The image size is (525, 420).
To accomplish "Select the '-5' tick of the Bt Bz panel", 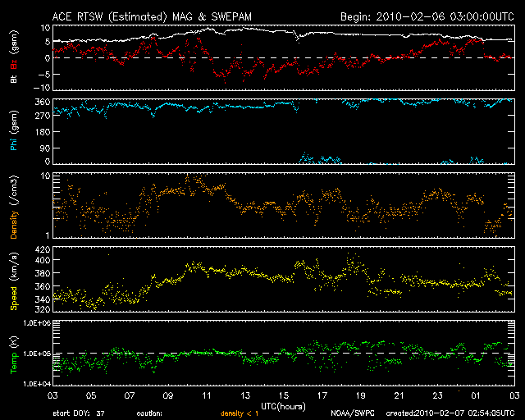I will (x=43, y=74).
